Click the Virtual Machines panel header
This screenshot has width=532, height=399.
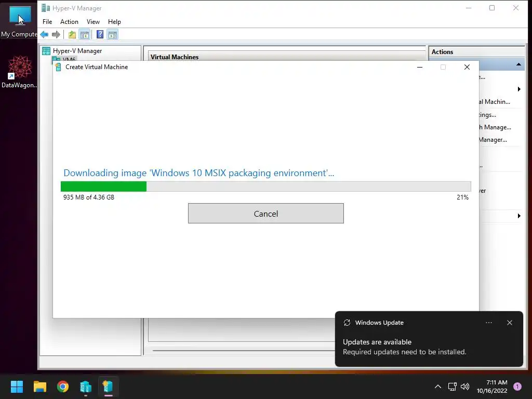(x=175, y=57)
